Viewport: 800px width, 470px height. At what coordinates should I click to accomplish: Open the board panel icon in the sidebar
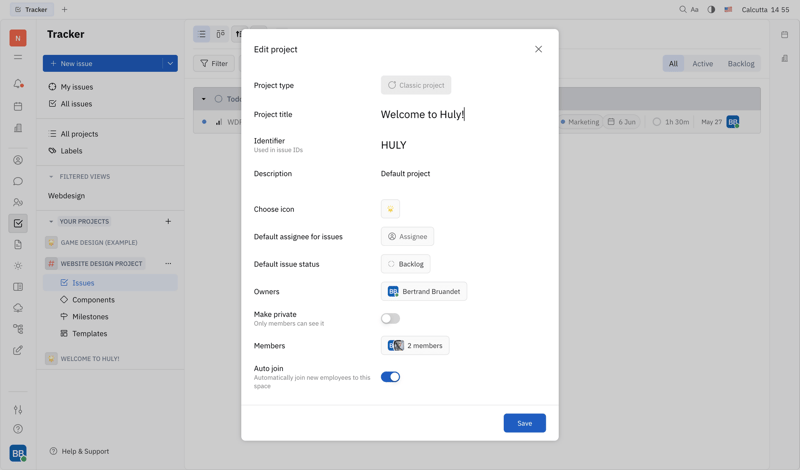(x=18, y=287)
